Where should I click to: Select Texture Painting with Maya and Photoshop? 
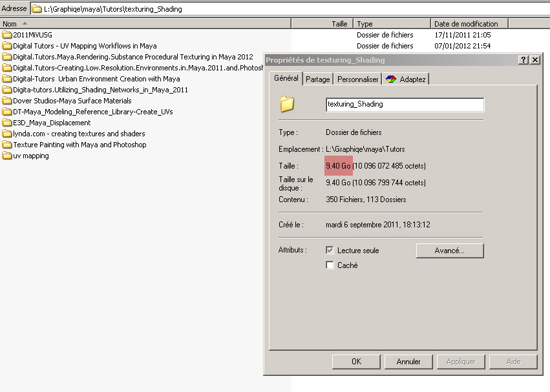click(x=79, y=145)
